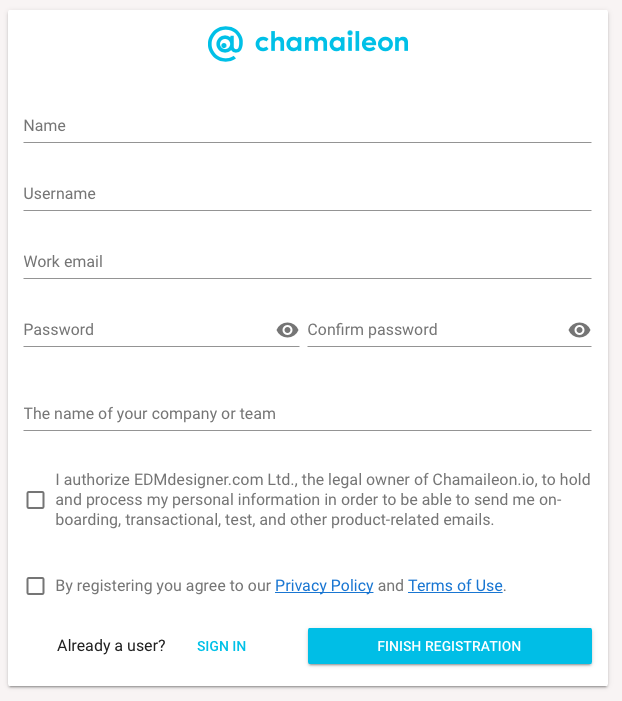This screenshot has height=701, width=622.
Task: Open the Privacy Policy link
Action: [x=324, y=586]
